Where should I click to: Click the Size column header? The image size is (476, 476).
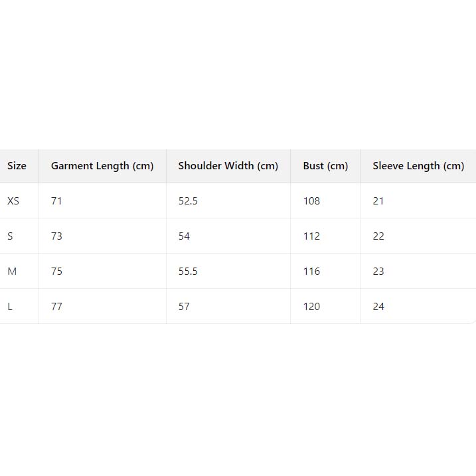[x=17, y=166]
